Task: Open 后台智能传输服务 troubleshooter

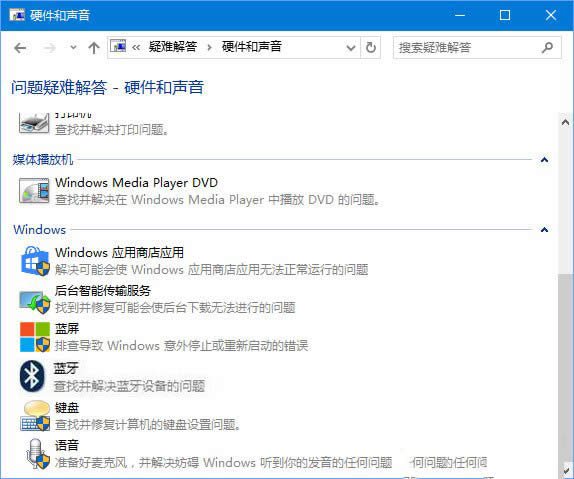Action: click(103, 291)
